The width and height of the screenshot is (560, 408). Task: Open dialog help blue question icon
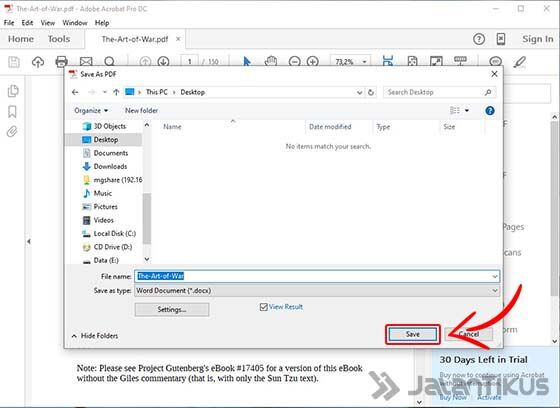490,111
